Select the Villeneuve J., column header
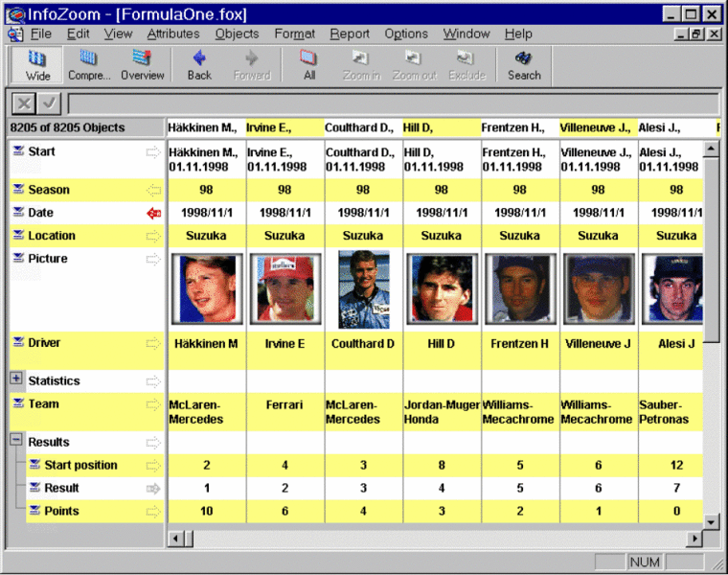Viewport: 728px width, 575px height. coord(598,127)
